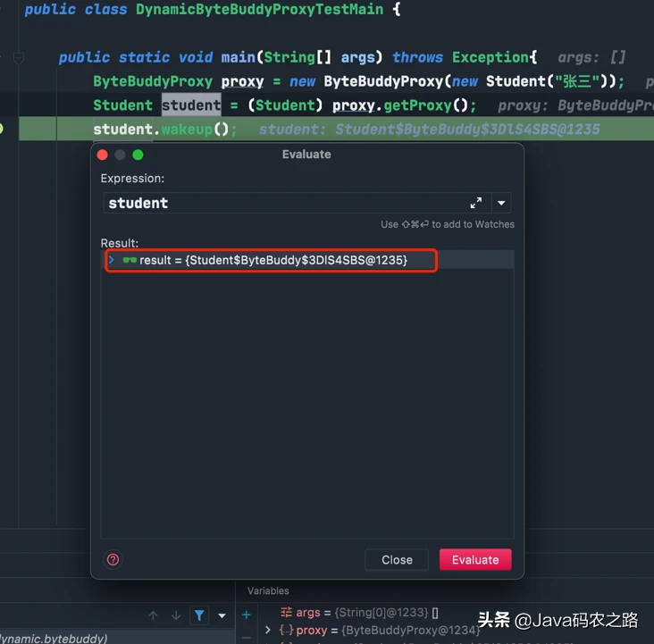This screenshot has width=654, height=644.
Task: Open expression history dropdown
Action: coord(501,203)
